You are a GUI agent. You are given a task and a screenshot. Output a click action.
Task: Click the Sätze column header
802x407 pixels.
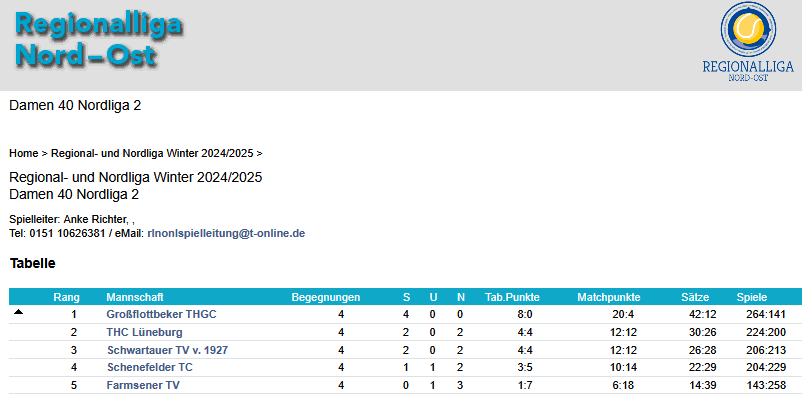[695, 297]
